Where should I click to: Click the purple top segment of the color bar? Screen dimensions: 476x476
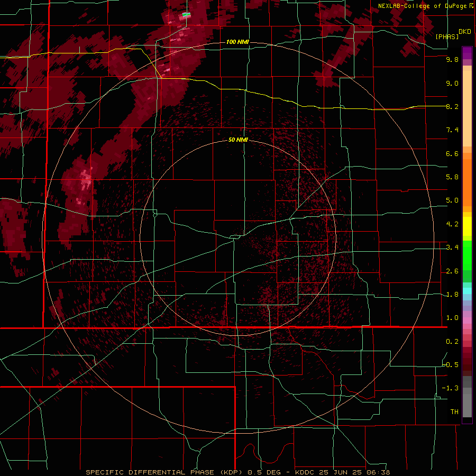(x=467, y=53)
